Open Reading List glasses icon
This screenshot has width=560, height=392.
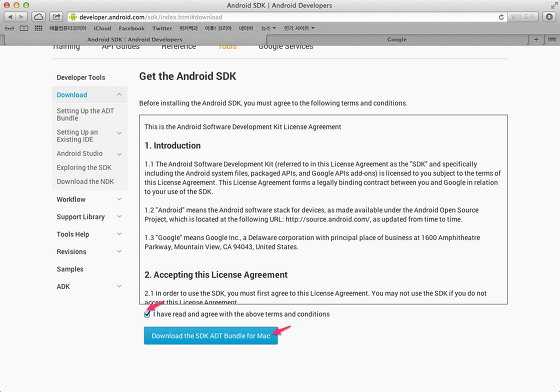[9, 28]
